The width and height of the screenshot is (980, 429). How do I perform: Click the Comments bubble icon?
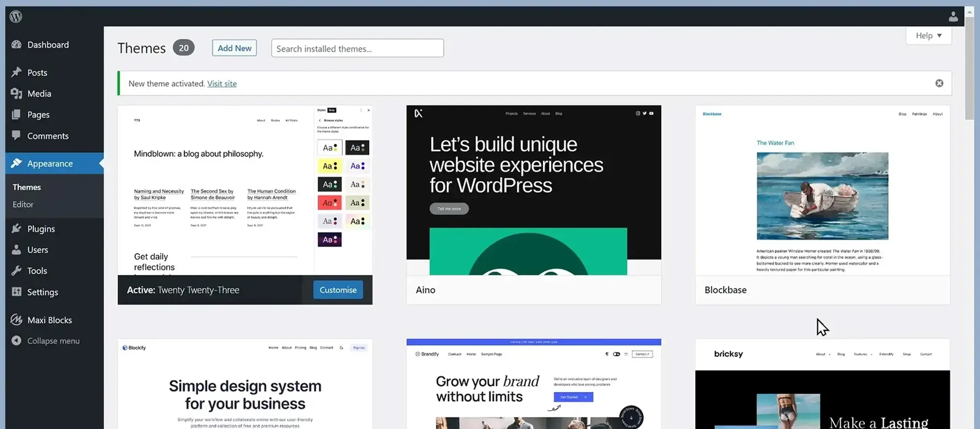[x=16, y=135]
